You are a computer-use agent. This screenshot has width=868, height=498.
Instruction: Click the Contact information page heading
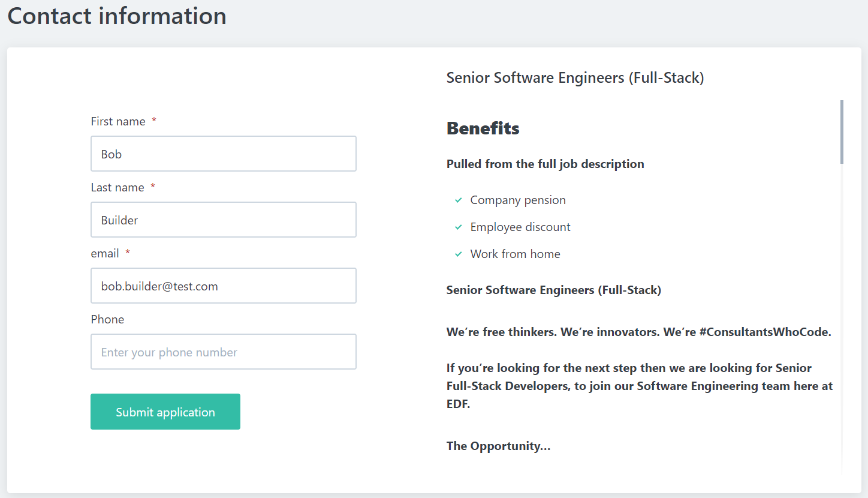point(117,16)
